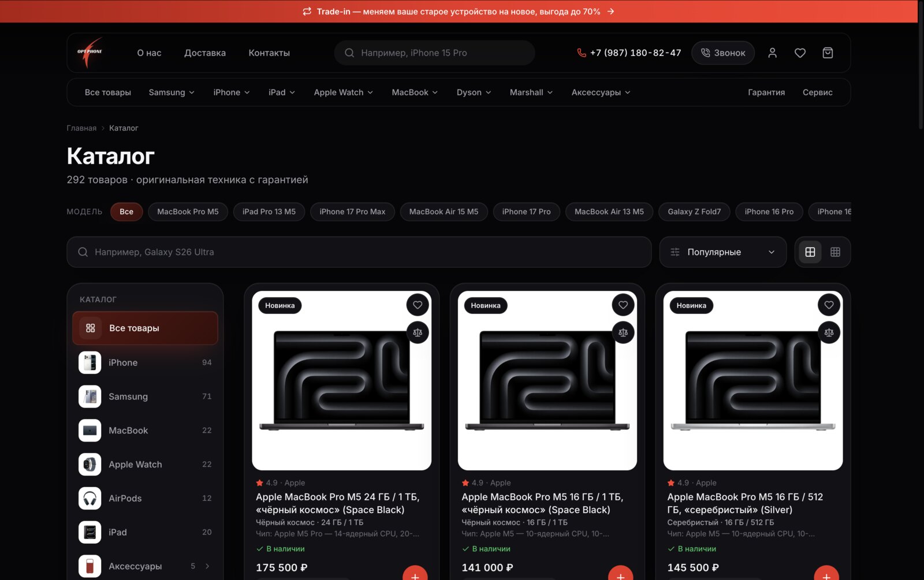Click the Звонок call button
The height and width of the screenshot is (580, 924).
pos(723,53)
